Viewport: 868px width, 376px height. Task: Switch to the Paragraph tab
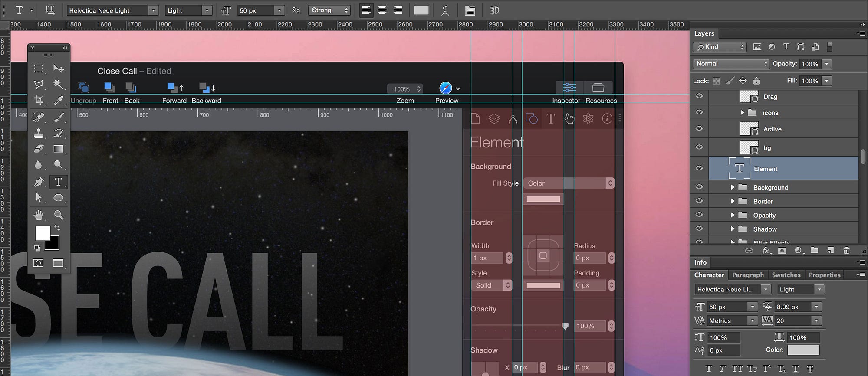748,275
